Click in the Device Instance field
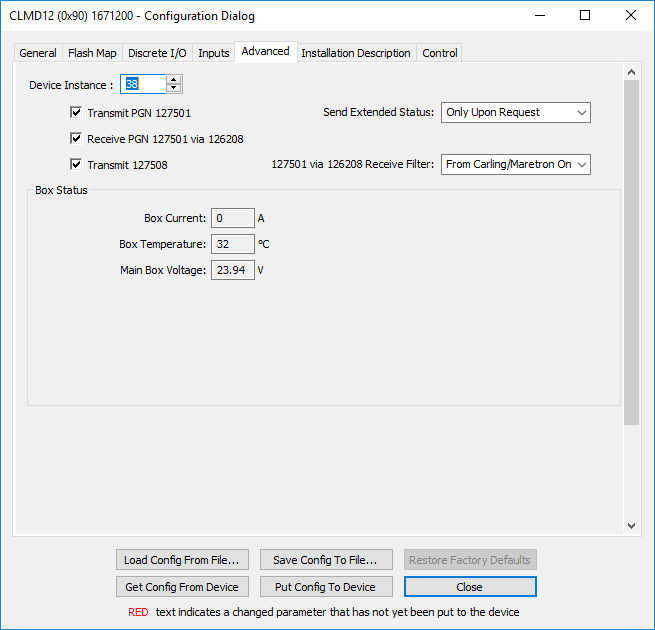The height and width of the screenshot is (630, 655). pyautogui.click(x=143, y=85)
